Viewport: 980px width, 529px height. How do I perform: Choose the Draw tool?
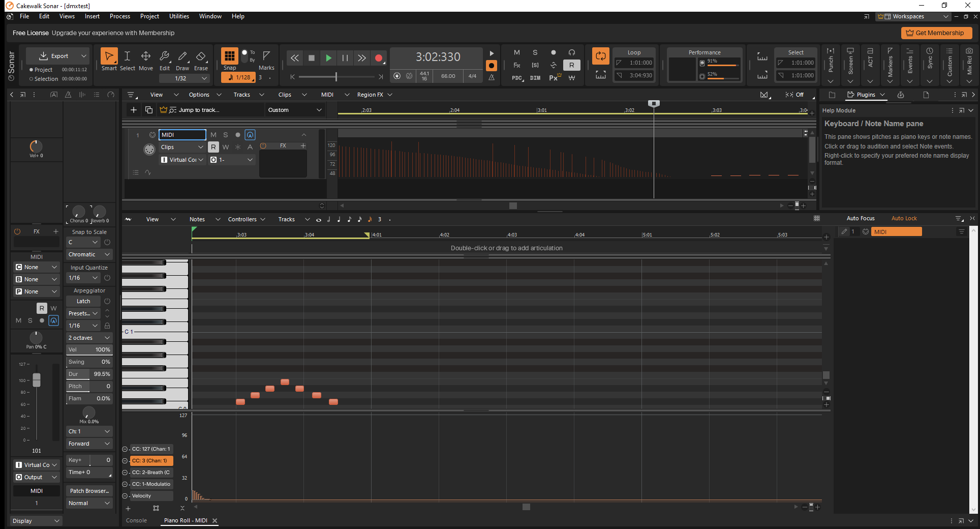tap(182, 56)
